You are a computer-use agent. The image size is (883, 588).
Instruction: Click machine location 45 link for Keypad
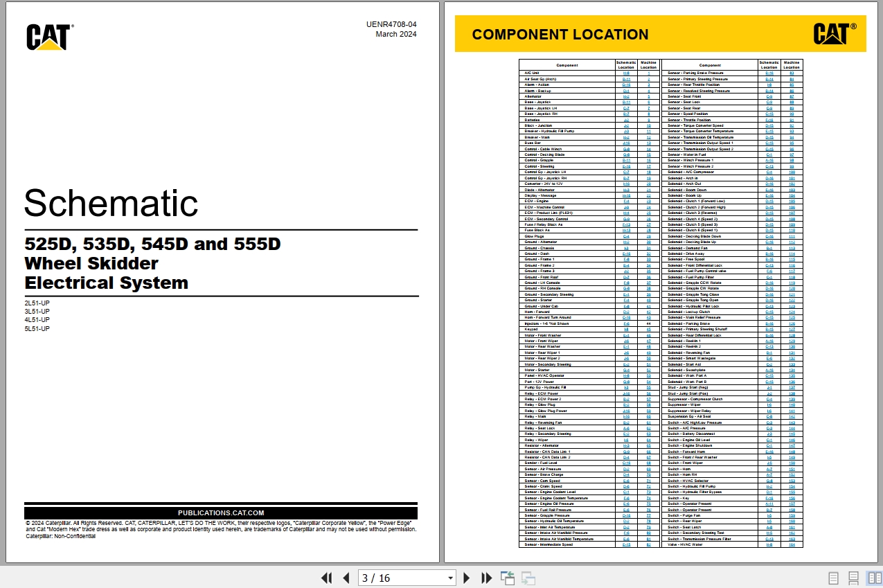coord(648,329)
